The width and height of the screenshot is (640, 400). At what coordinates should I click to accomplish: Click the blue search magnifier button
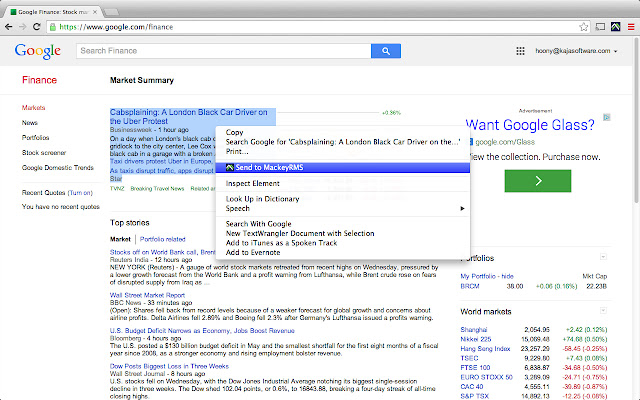[386, 51]
